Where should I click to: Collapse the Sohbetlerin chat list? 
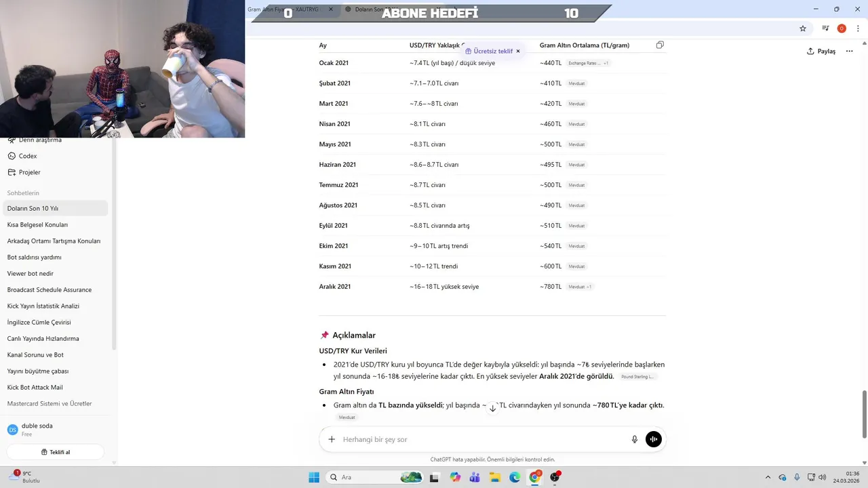23,193
